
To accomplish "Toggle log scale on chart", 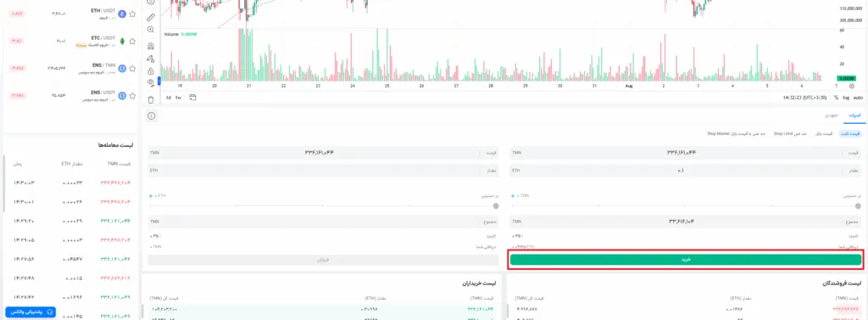I will coord(846,98).
